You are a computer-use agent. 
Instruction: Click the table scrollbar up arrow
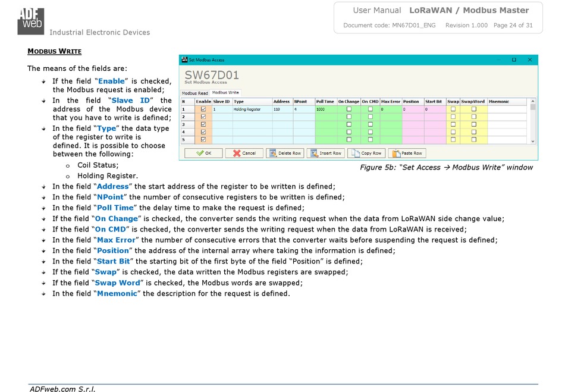pos(533,102)
